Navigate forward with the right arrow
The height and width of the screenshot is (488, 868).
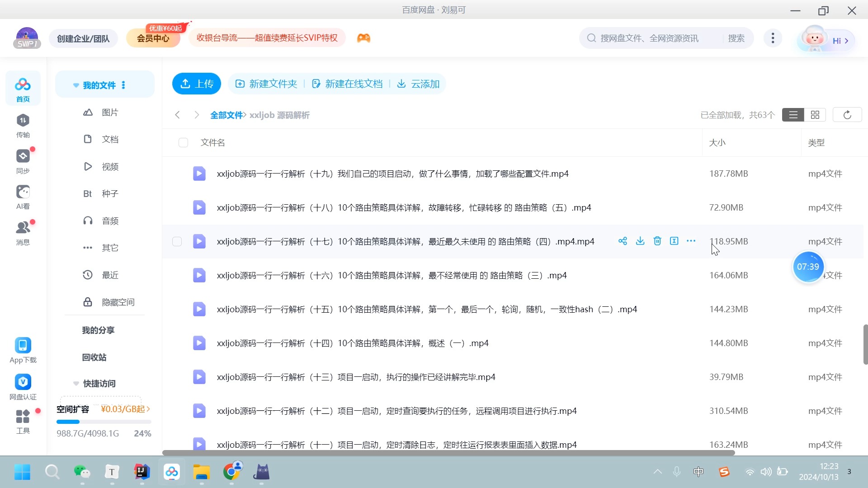point(197,115)
